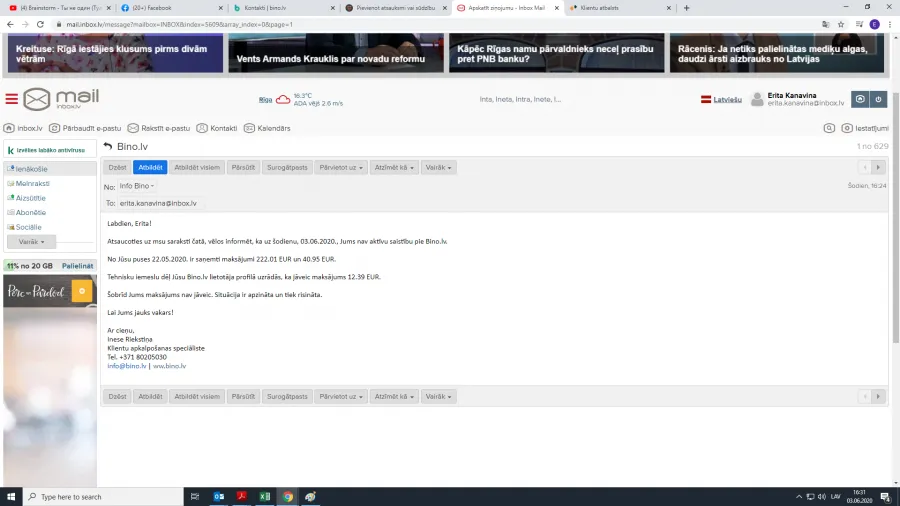The width and height of the screenshot is (900, 506).
Task: Expand the bottom Atzīmēt kā dropdown
Action: coord(394,396)
